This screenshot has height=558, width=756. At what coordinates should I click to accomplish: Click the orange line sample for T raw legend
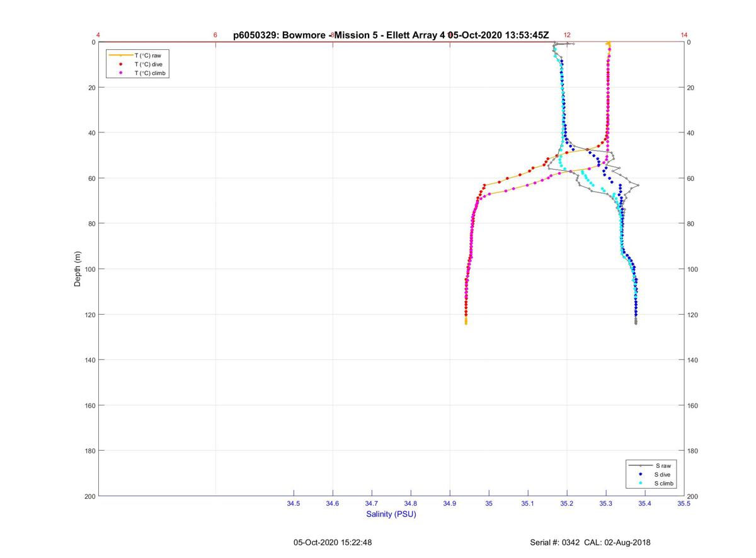click(x=120, y=55)
